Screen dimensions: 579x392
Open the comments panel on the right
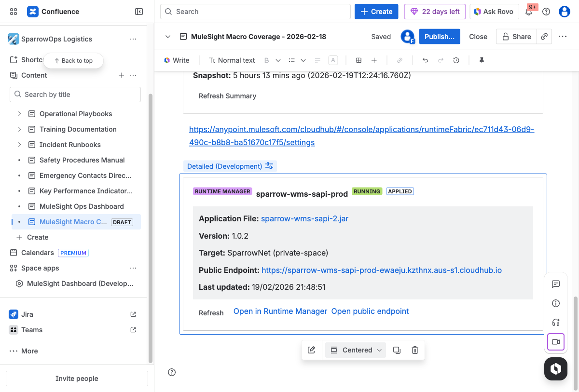tap(556, 284)
